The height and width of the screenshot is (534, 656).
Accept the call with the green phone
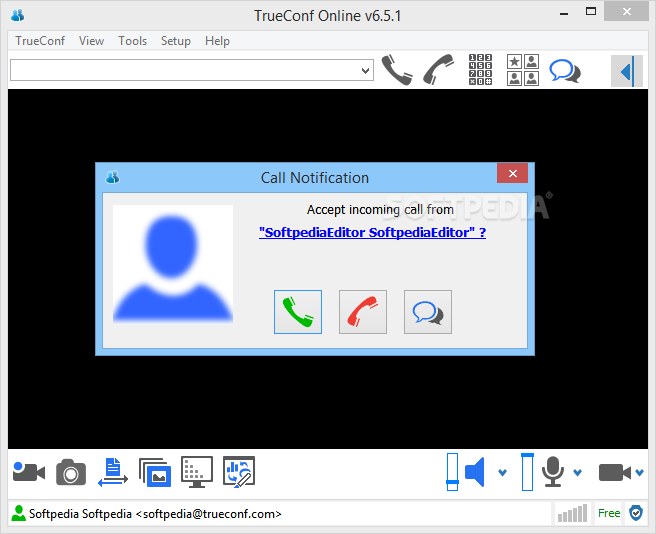pos(298,312)
